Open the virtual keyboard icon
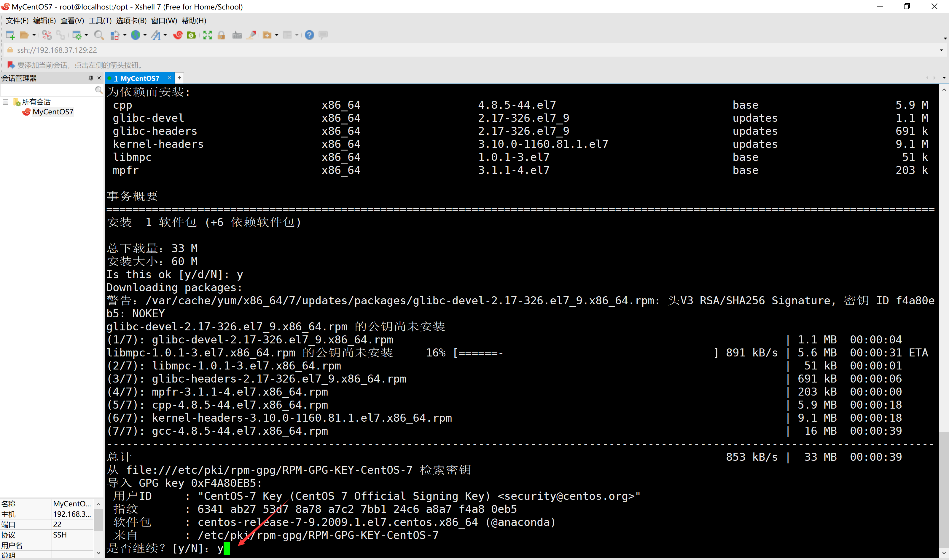This screenshot has width=949, height=560. click(x=237, y=35)
